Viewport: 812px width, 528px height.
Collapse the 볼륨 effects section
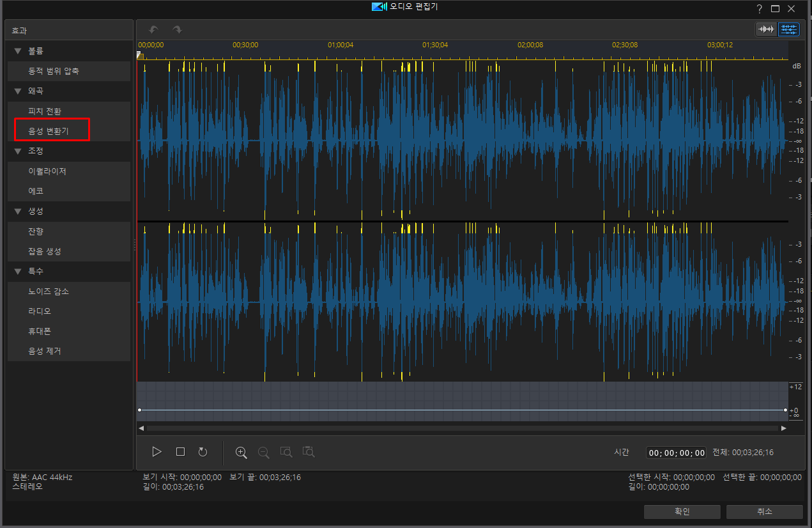point(17,50)
